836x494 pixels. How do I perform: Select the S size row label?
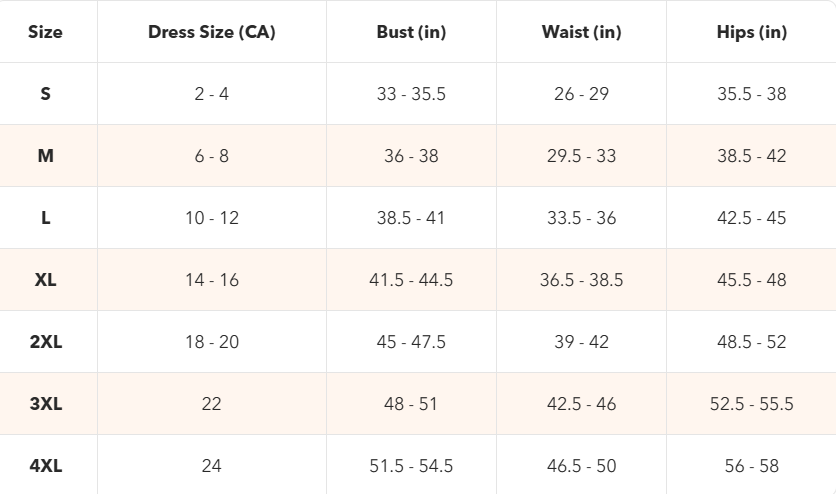pyautogui.click(x=46, y=94)
